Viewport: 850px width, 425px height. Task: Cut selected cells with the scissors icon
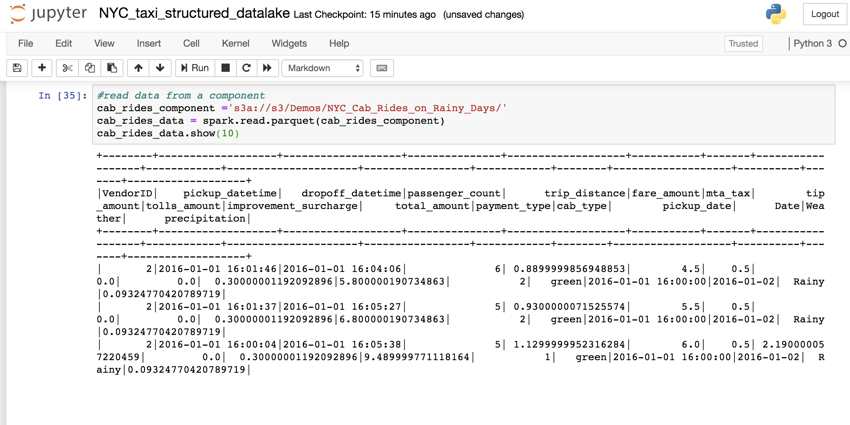pos(67,68)
